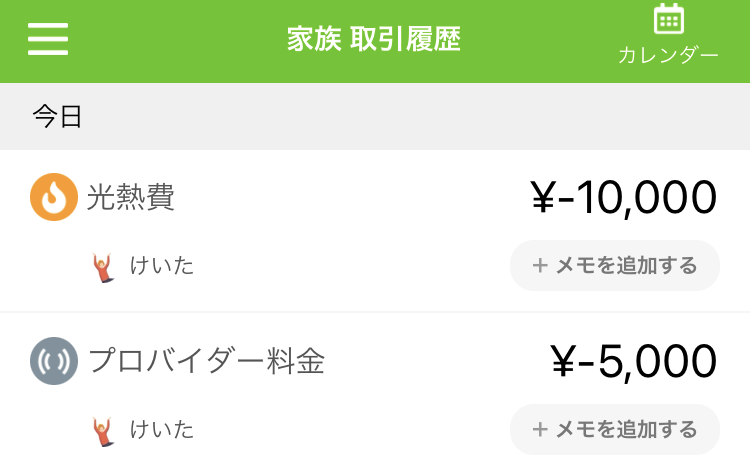Open the hamburger menu
The height and width of the screenshot is (473, 750).
click(x=48, y=39)
